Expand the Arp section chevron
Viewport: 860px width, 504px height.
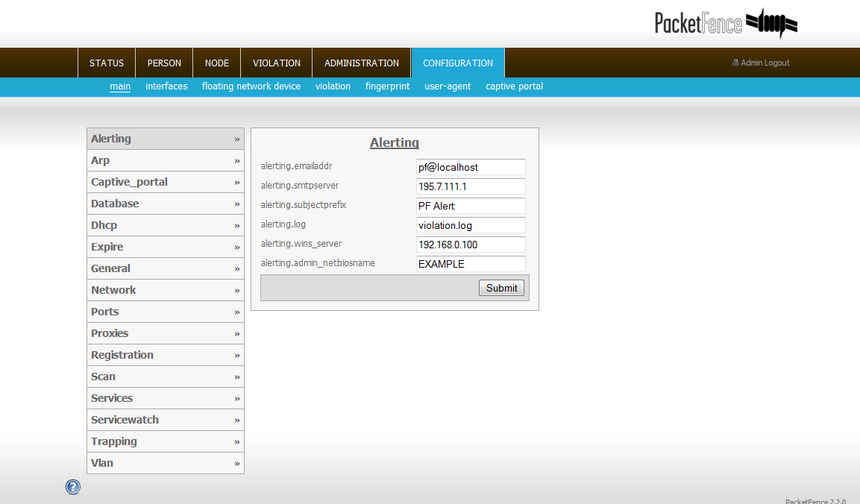click(237, 161)
